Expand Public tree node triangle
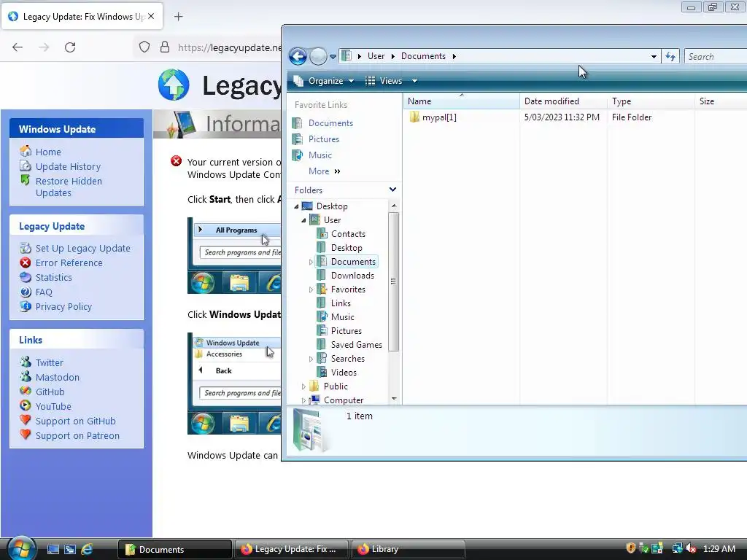 [304, 386]
